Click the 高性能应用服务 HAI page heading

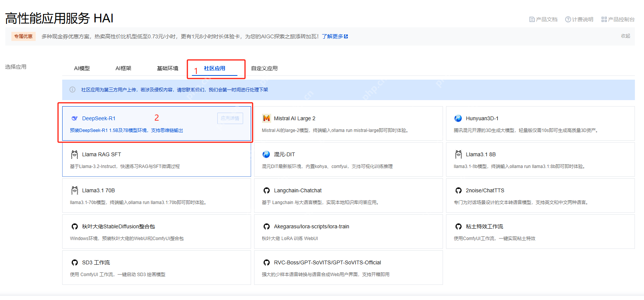[59, 18]
